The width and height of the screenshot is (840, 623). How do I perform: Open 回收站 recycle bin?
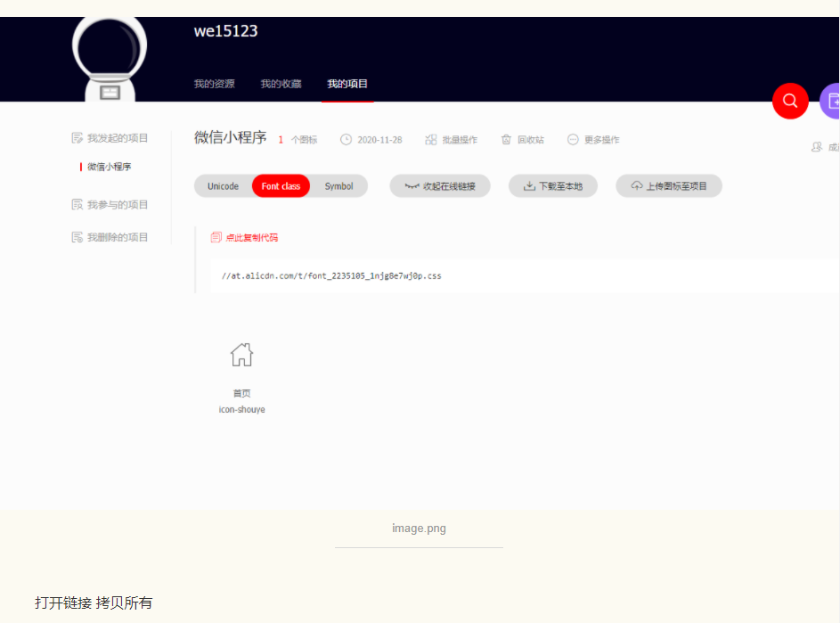coord(530,140)
